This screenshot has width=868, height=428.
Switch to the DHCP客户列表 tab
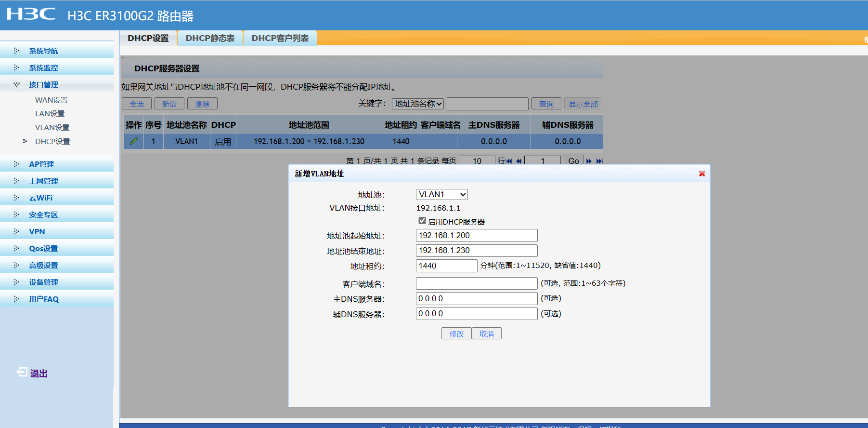[x=280, y=38]
